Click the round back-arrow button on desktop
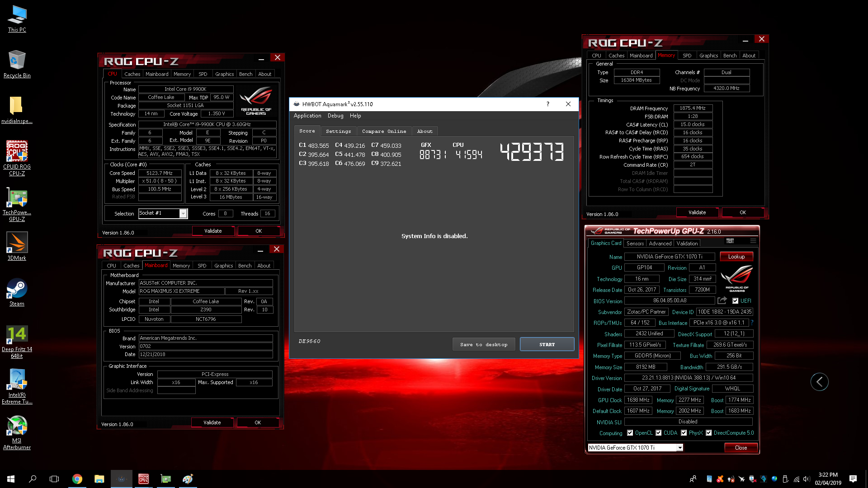Image resolution: width=868 pixels, height=488 pixels. [820, 382]
